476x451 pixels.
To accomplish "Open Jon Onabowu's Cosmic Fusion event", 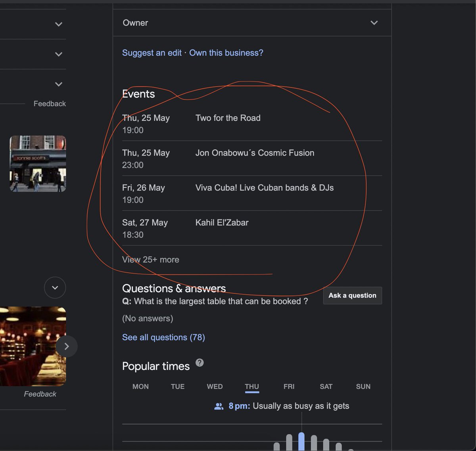I will 255,153.
